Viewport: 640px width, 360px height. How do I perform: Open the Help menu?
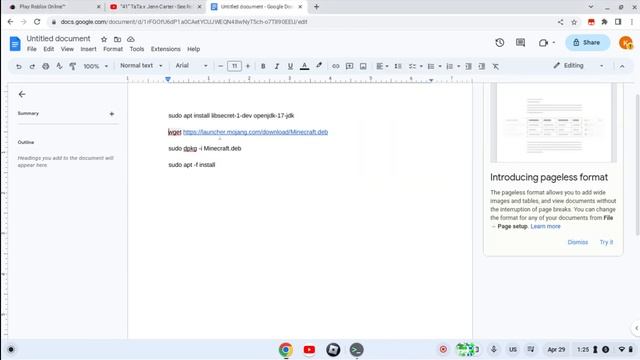pos(193,49)
